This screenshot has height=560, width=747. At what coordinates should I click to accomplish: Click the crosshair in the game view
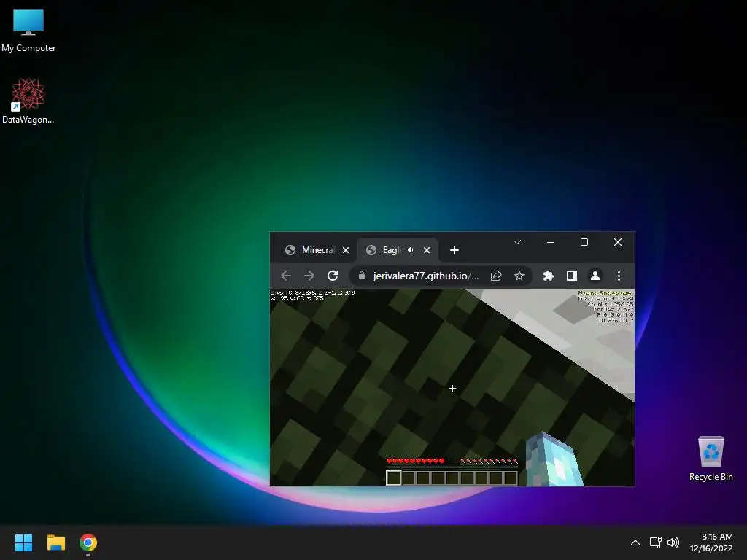(x=452, y=389)
